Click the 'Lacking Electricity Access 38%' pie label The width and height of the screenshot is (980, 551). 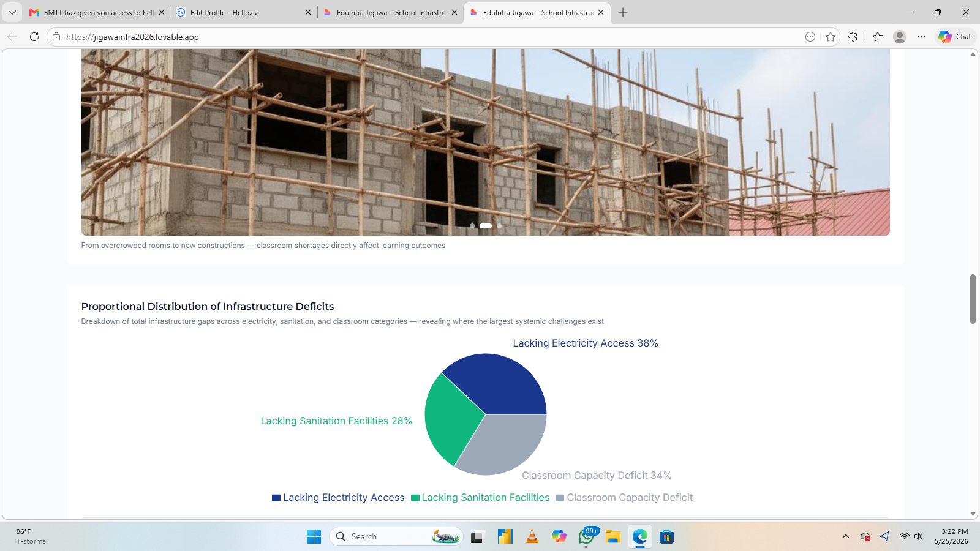pos(586,343)
